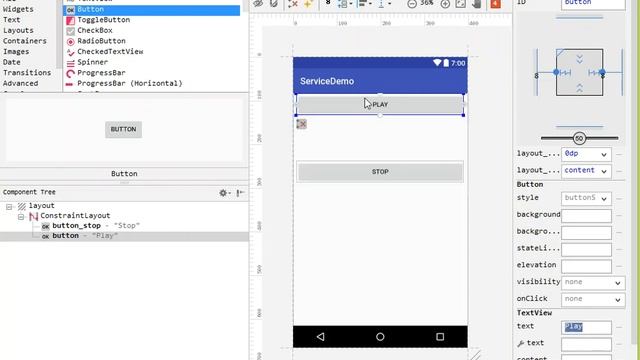Toggle show constraints eye icon
The height and width of the screenshot is (360, 640).
click(x=258, y=4)
